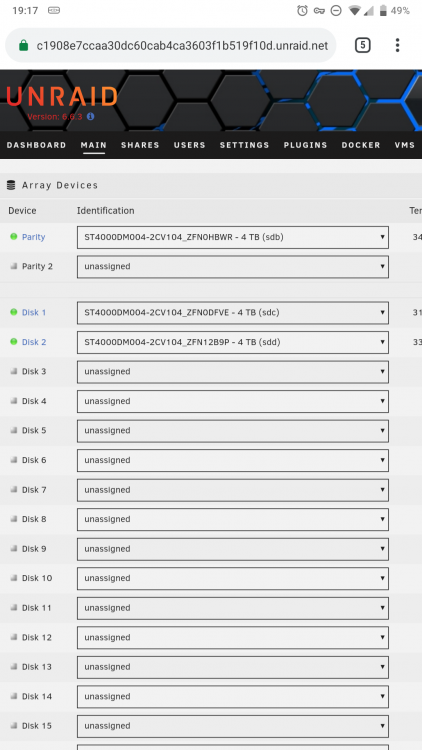Tap the alarm icon in the status bar
This screenshot has height=750, width=422.
(x=302, y=11)
